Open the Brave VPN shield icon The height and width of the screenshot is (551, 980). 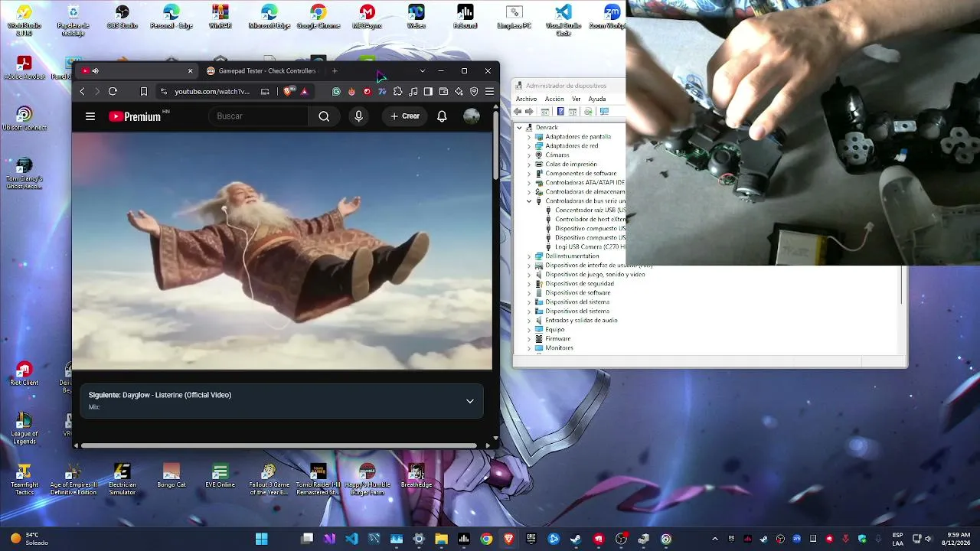click(x=474, y=92)
